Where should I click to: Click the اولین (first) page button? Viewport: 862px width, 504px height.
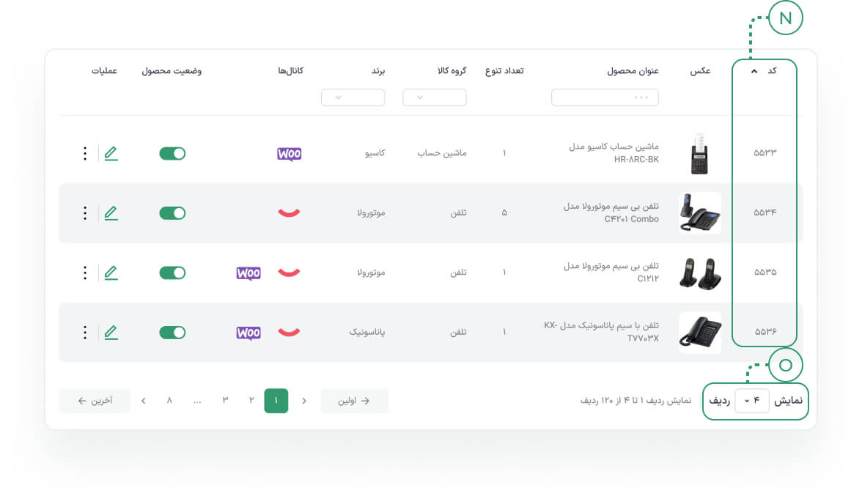(354, 401)
